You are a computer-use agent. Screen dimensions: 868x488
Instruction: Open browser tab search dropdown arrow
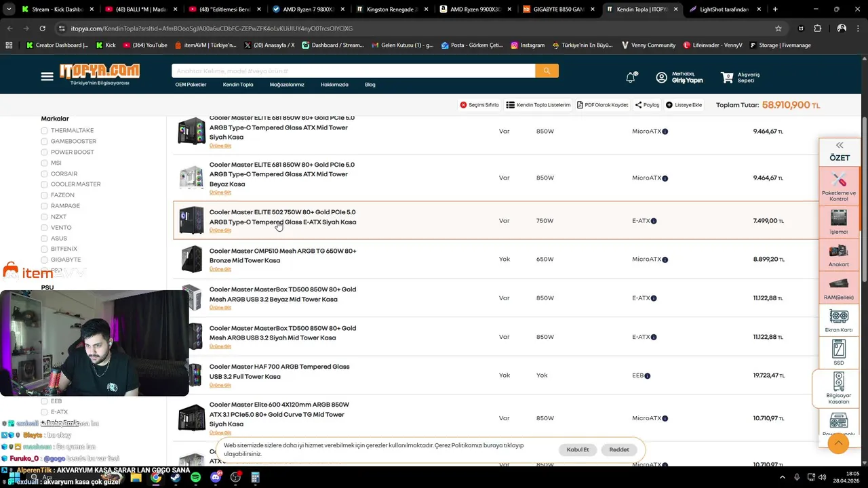click(9, 9)
